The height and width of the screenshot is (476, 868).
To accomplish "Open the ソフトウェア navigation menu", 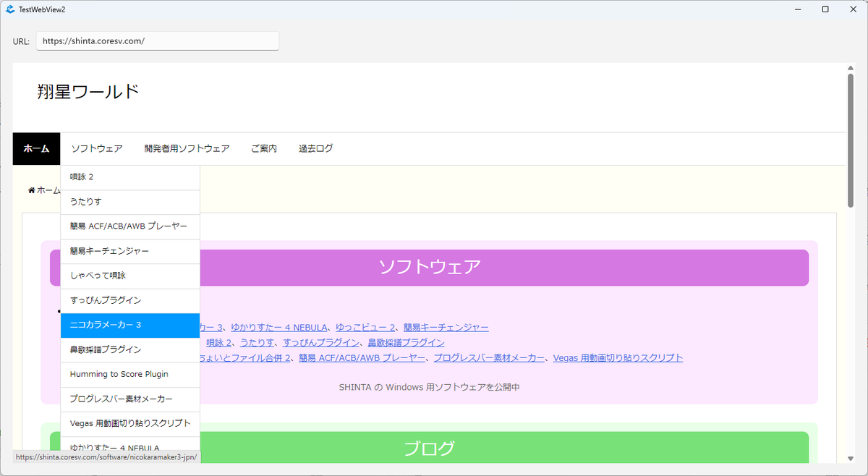I will pos(97,149).
